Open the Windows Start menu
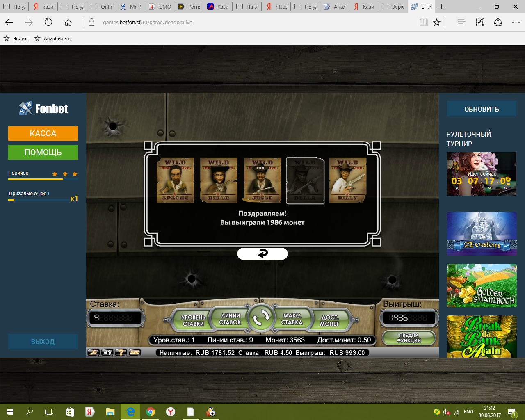The width and height of the screenshot is (525, 420). (x=10, y=412)
